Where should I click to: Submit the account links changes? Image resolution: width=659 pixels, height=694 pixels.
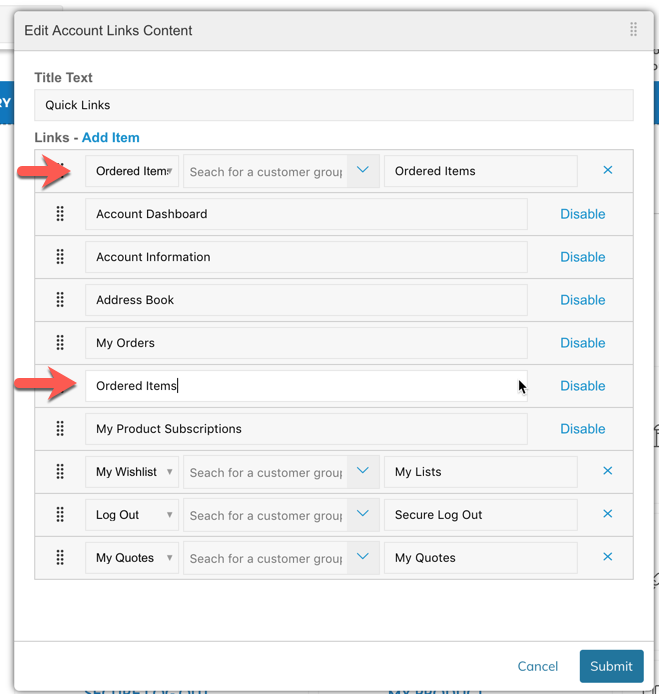[611, 666]
